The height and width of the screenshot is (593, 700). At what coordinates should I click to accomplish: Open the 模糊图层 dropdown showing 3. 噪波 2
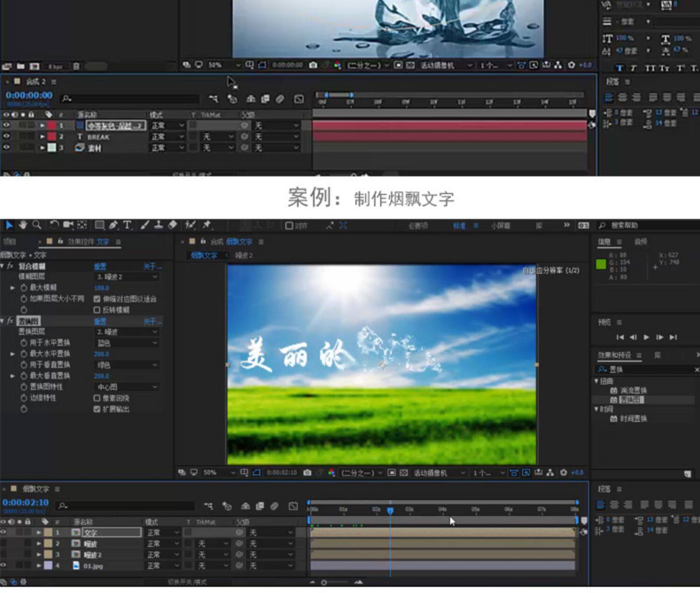pyautogui.click(x=127, y=277)
